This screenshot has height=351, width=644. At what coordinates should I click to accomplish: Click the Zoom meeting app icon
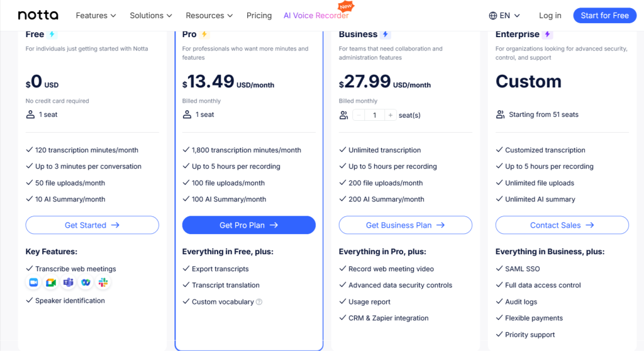coord(34,282)
